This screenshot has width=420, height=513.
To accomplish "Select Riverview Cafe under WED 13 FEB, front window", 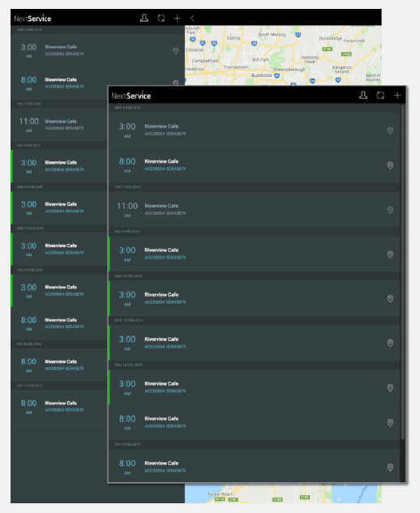I will (x=161, y=339).
